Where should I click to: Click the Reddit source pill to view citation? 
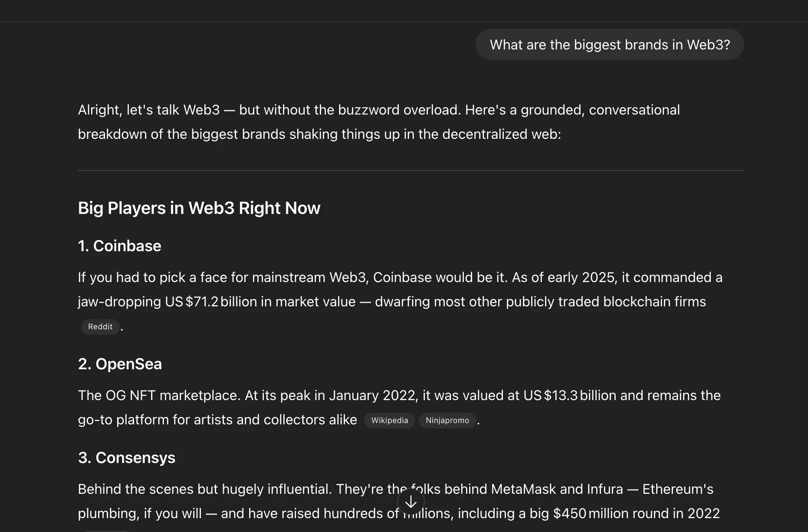click(100, 326)
